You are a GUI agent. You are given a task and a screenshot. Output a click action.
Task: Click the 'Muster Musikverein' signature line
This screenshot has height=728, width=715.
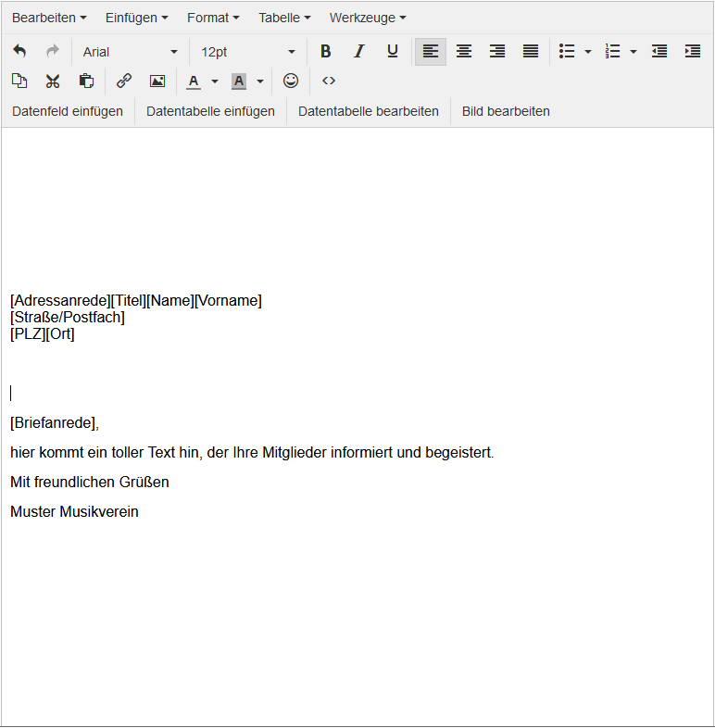[x=74, y=511]
